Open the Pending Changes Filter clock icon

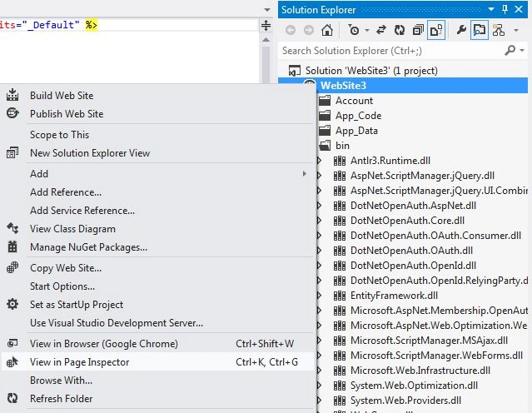point(354,31)
